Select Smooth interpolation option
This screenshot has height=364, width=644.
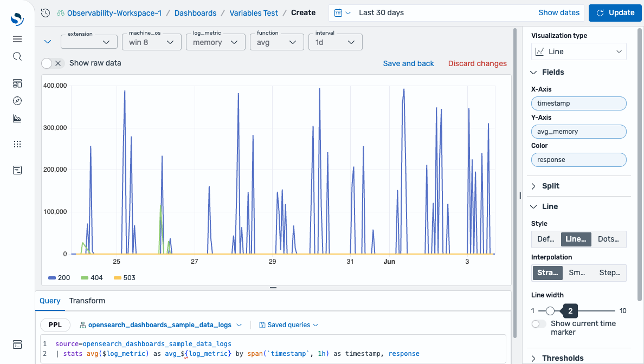click(x=577, y=273)
